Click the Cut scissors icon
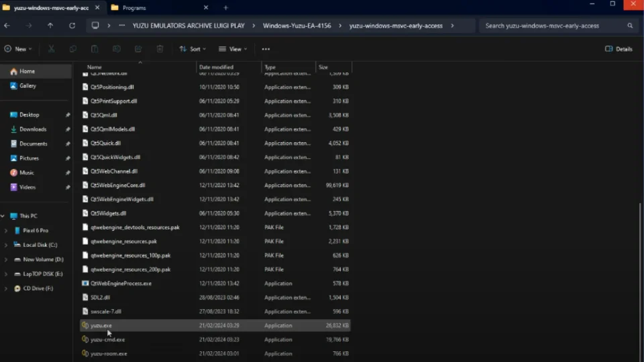Image resolution: width=644 pixels, height=362 pixels. coord(52,49)
